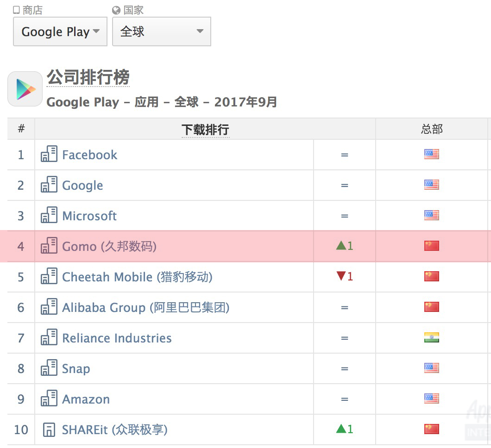Viewport: 491px width, 448px height.
Task: Open the Gomo (久邦数码) company link
Action: (x=109, y=247)
